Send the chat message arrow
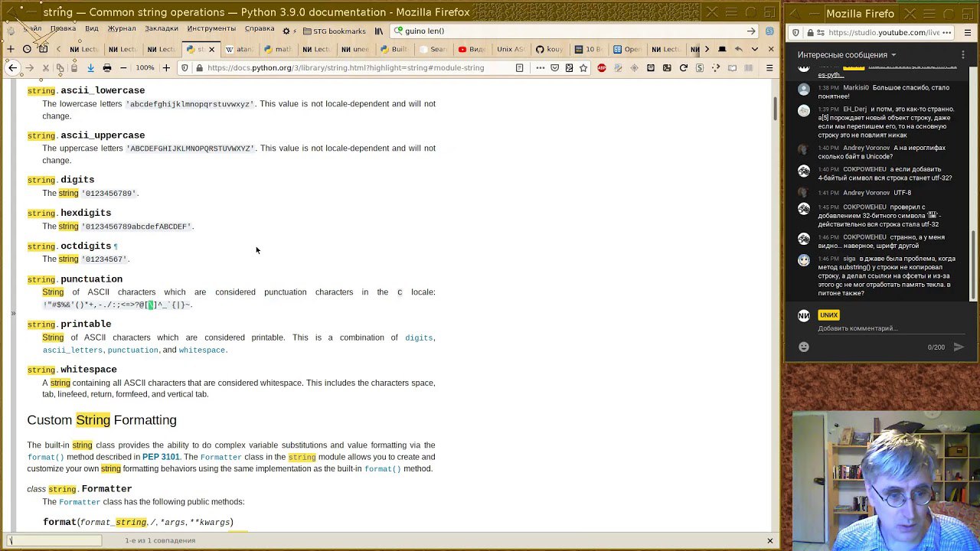This screenshot has height=551, width=980. coord(959,347)
